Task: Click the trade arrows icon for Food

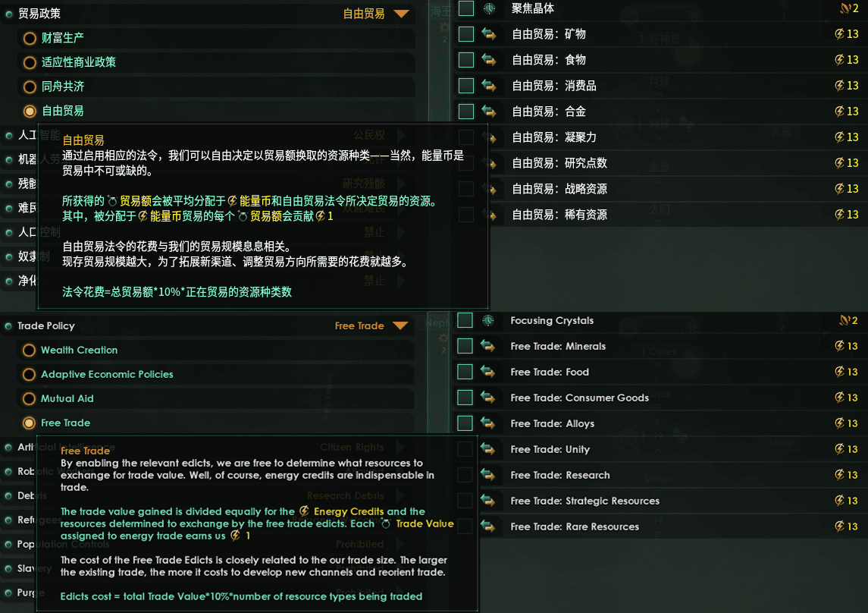Action: point(487,372)
